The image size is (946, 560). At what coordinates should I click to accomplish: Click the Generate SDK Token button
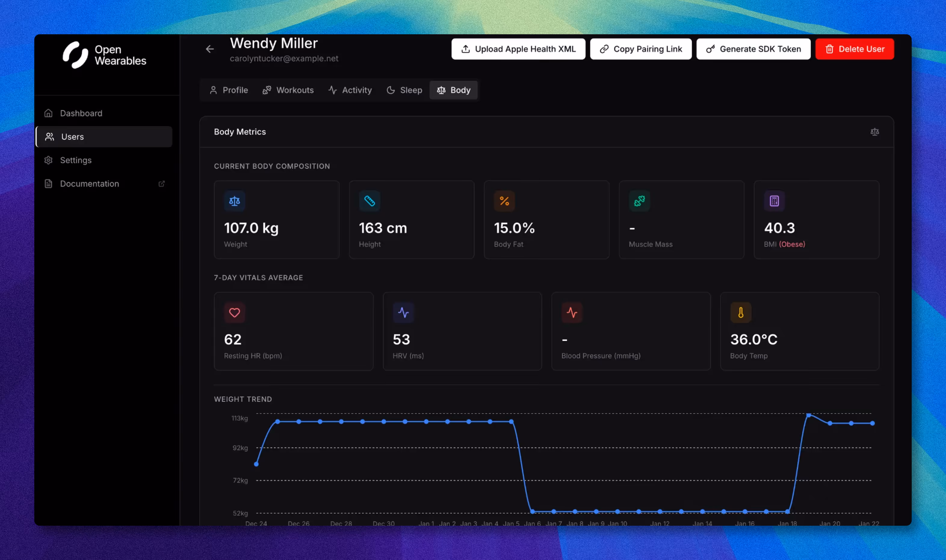click(753, 49)
